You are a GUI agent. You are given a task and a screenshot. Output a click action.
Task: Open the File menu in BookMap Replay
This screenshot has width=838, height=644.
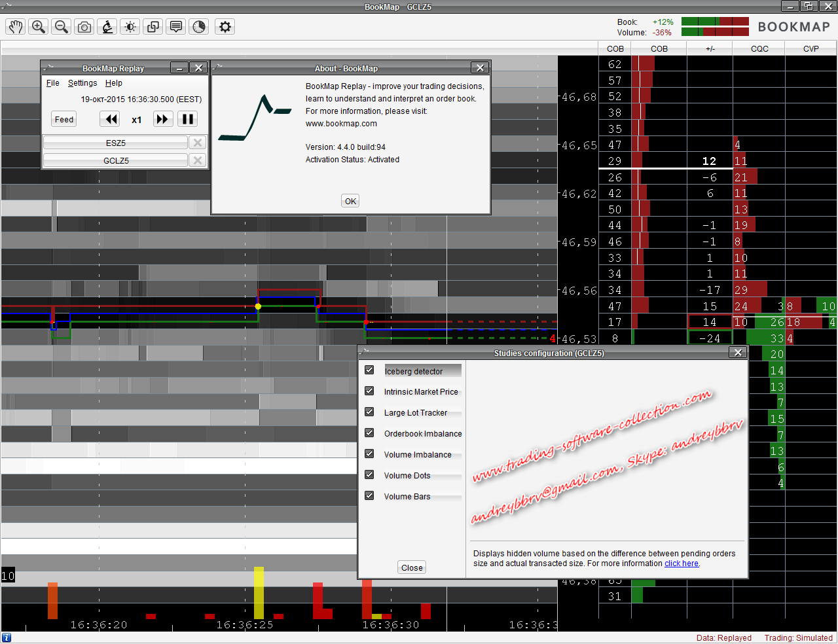click(x=52, y=83)
